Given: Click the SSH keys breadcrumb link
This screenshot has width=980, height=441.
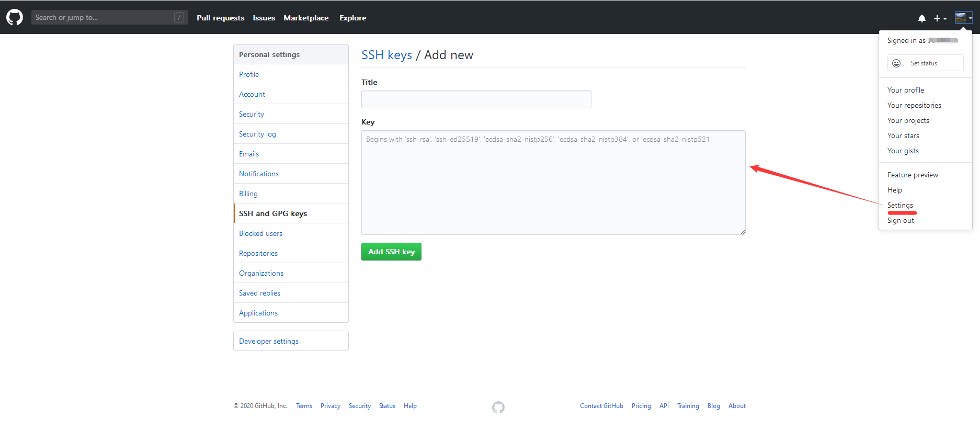Looking at the screenshot, I should (386, 55).
